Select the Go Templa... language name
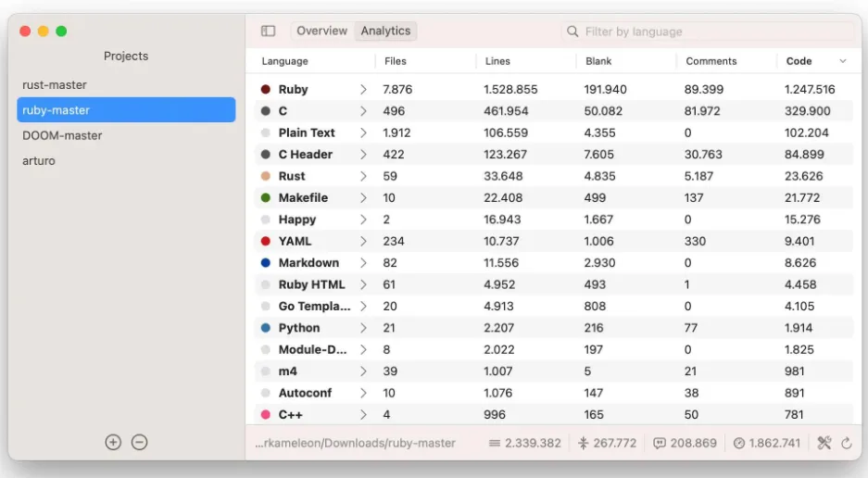The height and width of the screenshot is (478, 868). (x=314, y=307)
